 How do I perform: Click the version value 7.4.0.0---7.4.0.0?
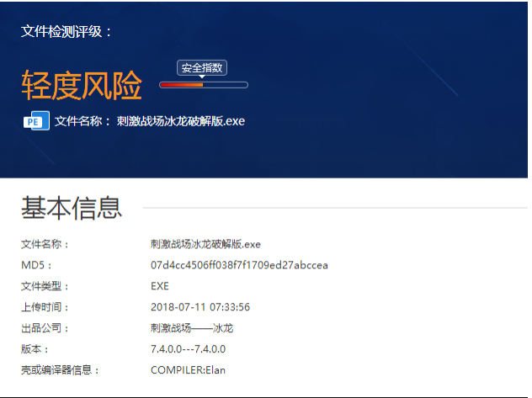[188, 349]
